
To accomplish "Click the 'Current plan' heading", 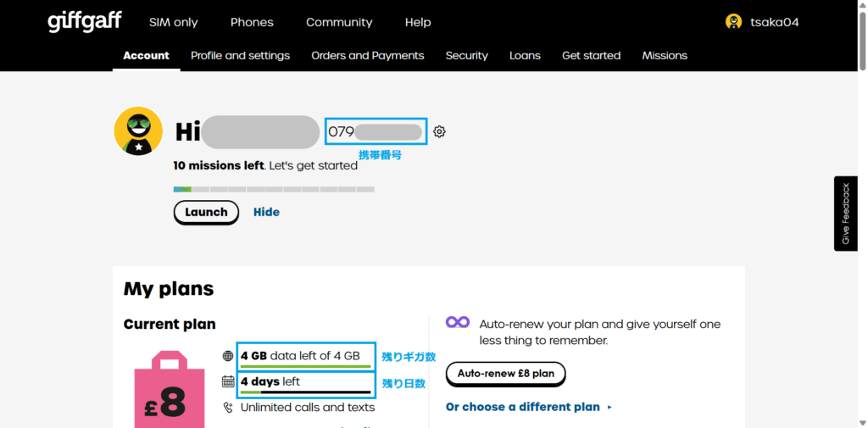I will coord(170,324).
